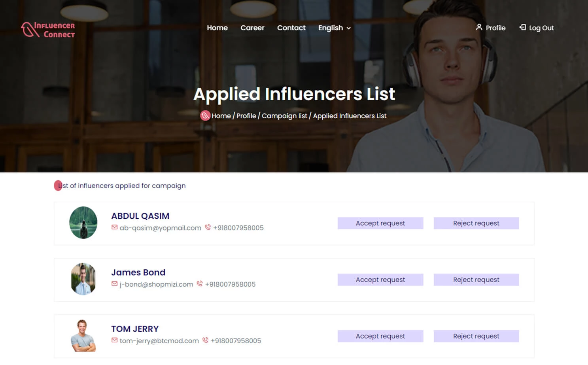Click the email icon beside tom-jerry@btcmod.com
This screenshot has width=588, height=365.
coord(114,340)
